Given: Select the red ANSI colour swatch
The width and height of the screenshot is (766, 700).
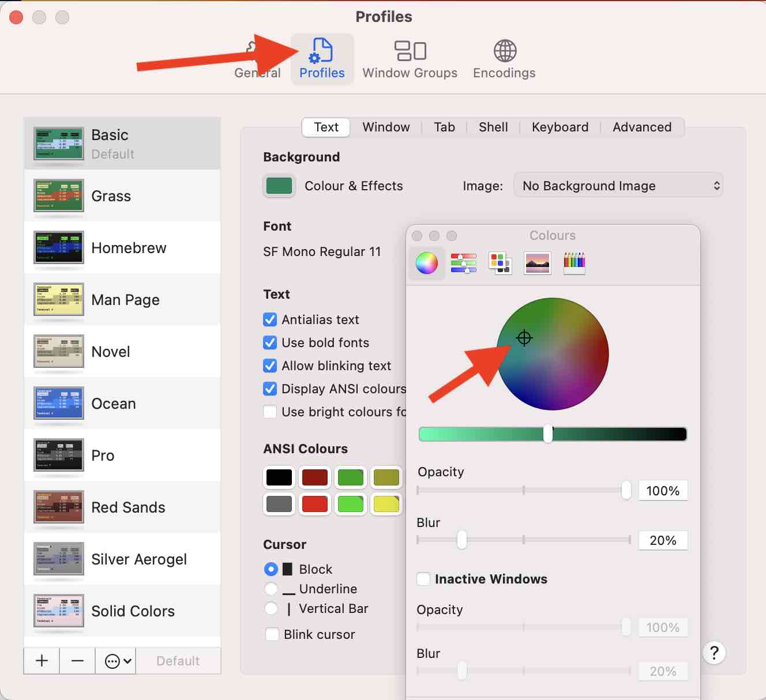Looking at the screenshot, I should pos(314,504).
